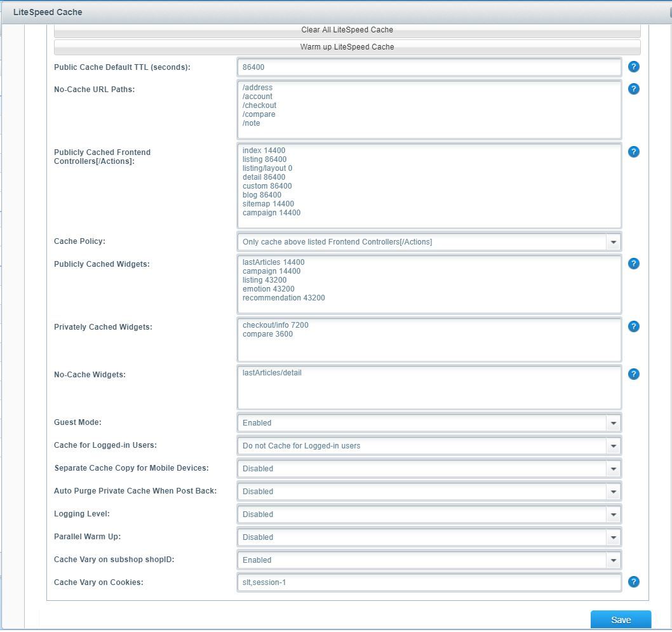Viewport: 672px width, 632px height.
Task: Click into No-Cache URL Paths textarea
Action: tap(429, 110)
